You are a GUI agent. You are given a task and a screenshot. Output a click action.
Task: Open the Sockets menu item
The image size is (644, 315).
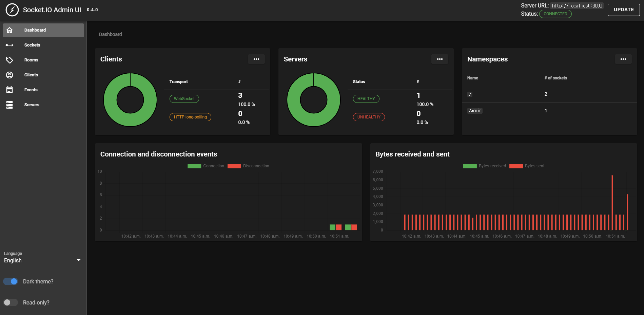[43, 45]
